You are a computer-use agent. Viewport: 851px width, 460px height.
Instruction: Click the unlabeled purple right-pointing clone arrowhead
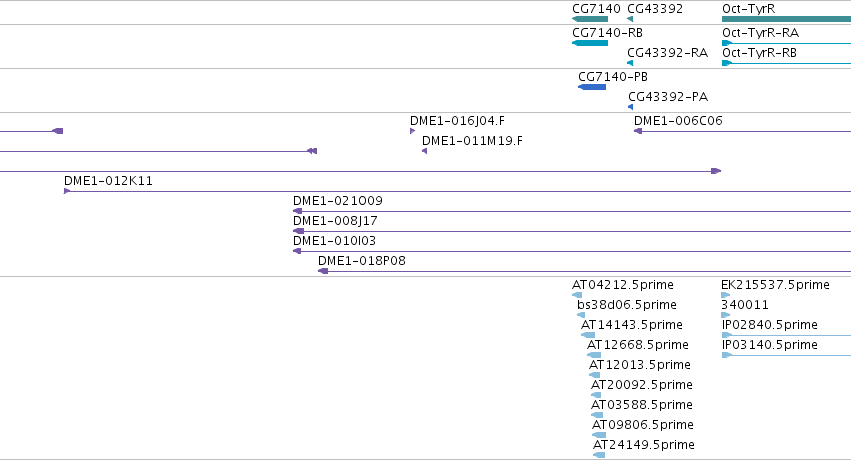[716, 171]
